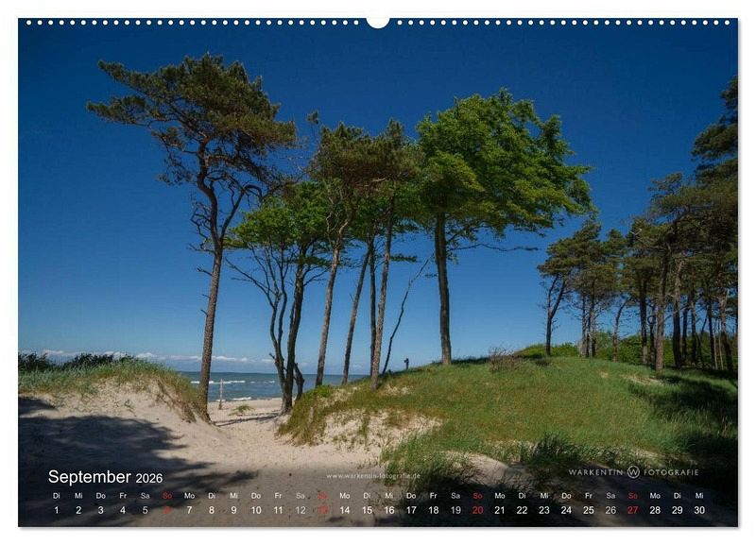The width and height of the screenshot is (756, 545).
Task: Click the "Fr" weekday label above date 18
Action: (x=434, y=495)
